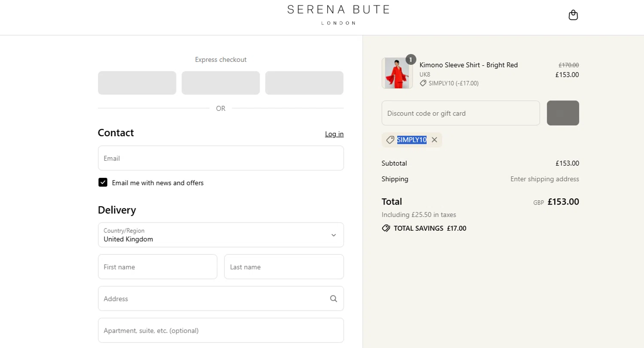The height and width of the screenshot is (348, 644).
Task: Focus the Discount code or gift card field
Action: pos(461,113)
